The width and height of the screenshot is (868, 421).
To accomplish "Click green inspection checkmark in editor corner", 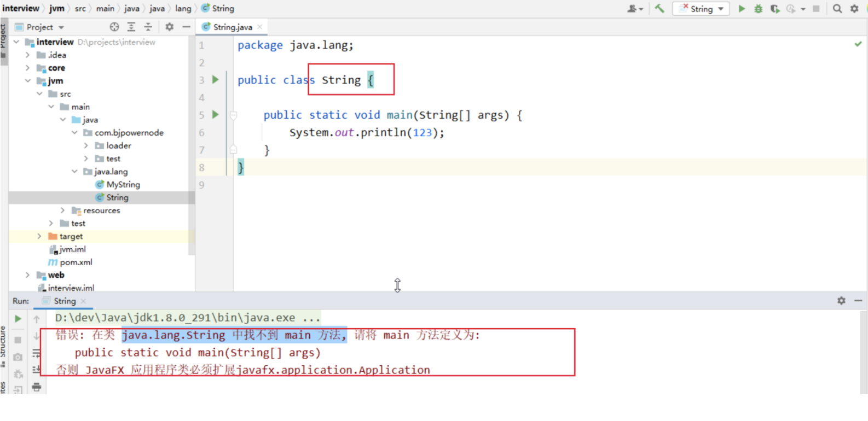I will (858, 44).
